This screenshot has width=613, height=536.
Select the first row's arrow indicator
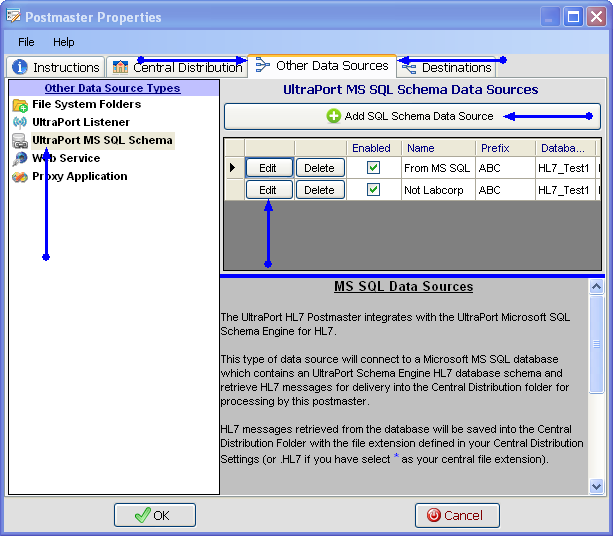233,168
